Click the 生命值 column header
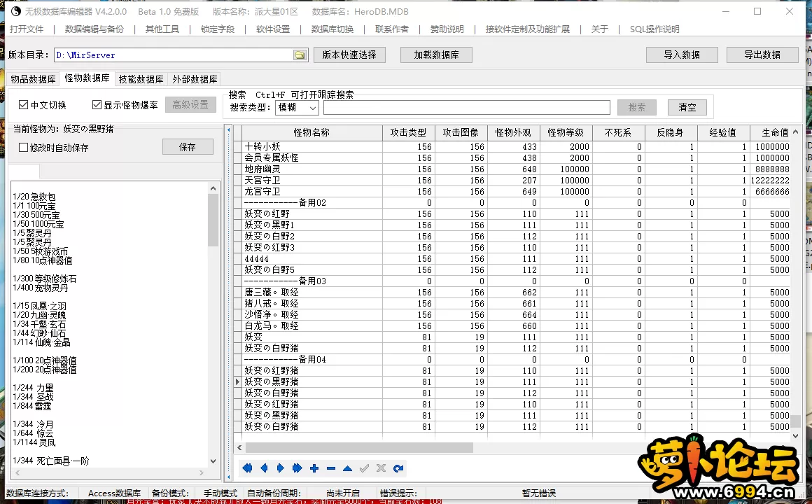Screen dimensions: 812x504 coord(770,132)
